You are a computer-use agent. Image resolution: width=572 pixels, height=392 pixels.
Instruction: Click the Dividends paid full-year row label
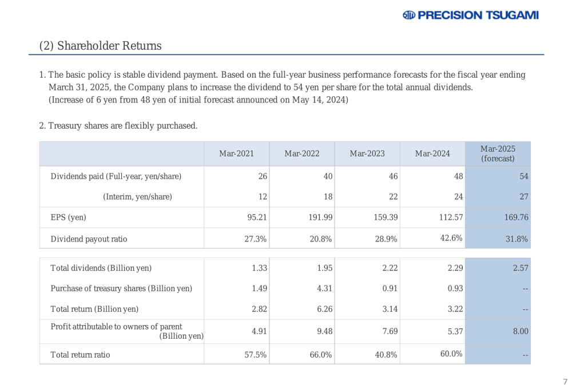(116, 176)
